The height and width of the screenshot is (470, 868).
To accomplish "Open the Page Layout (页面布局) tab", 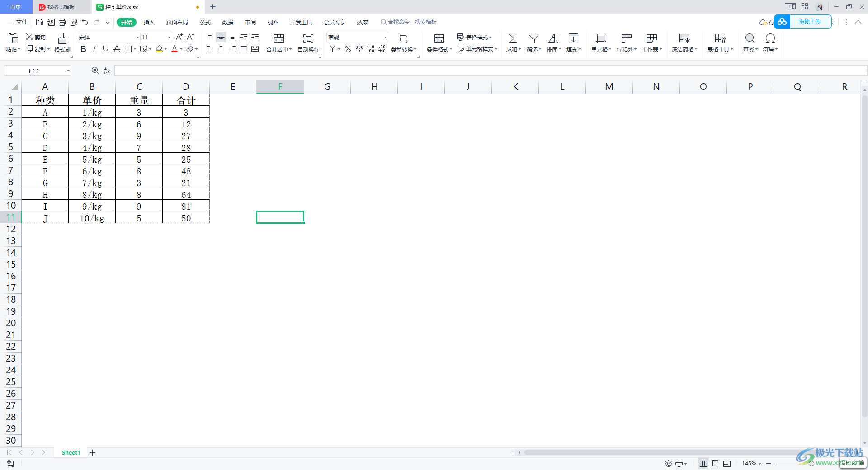I will click(177, 22).
